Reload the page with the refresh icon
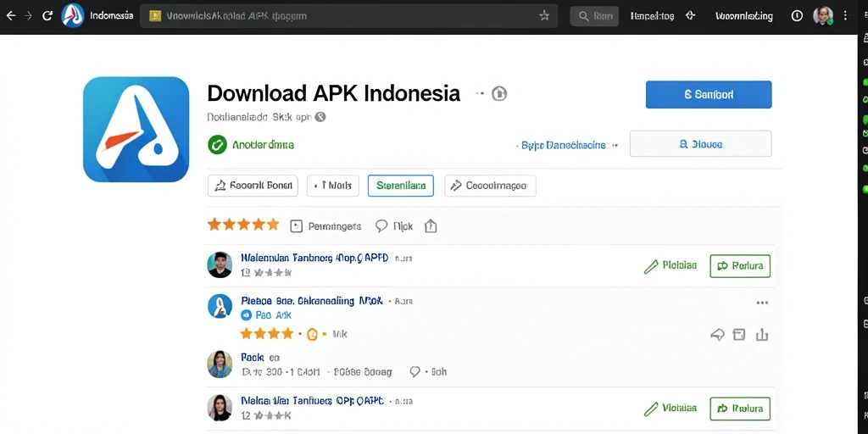 point(48,16)
